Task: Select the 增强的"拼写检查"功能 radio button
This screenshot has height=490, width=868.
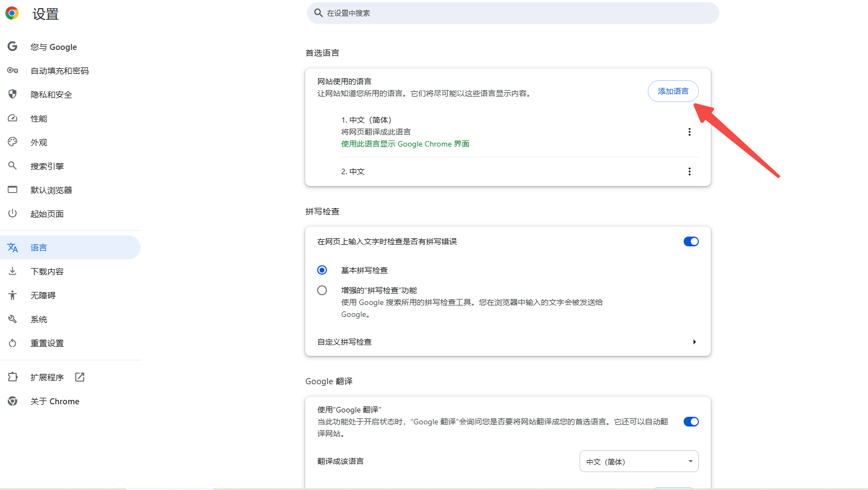Action: pyautogui.click(x=322, y=290)
